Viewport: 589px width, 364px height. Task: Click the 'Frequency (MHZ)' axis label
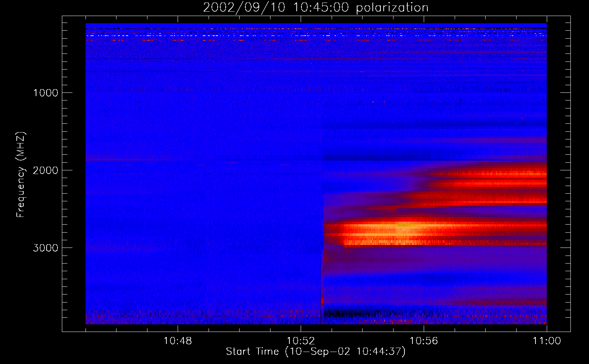(x=21, y=175)
